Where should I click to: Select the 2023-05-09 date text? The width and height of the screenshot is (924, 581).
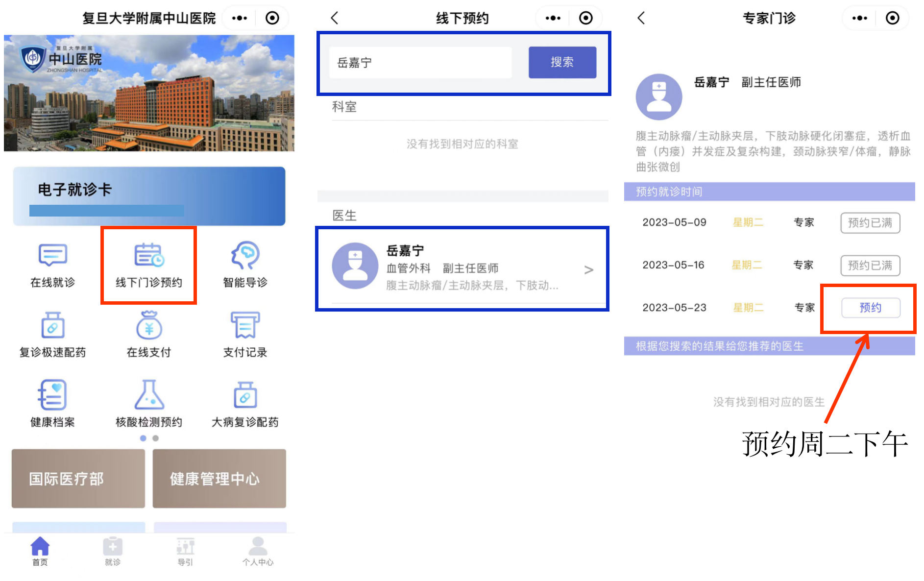click(674, 222)
